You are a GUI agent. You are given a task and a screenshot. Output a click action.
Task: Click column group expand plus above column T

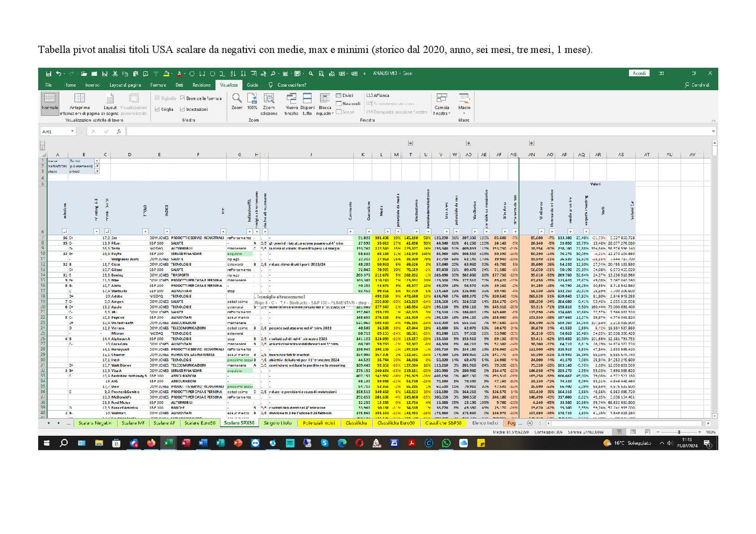pyautogui.click(x=411, y=143)
